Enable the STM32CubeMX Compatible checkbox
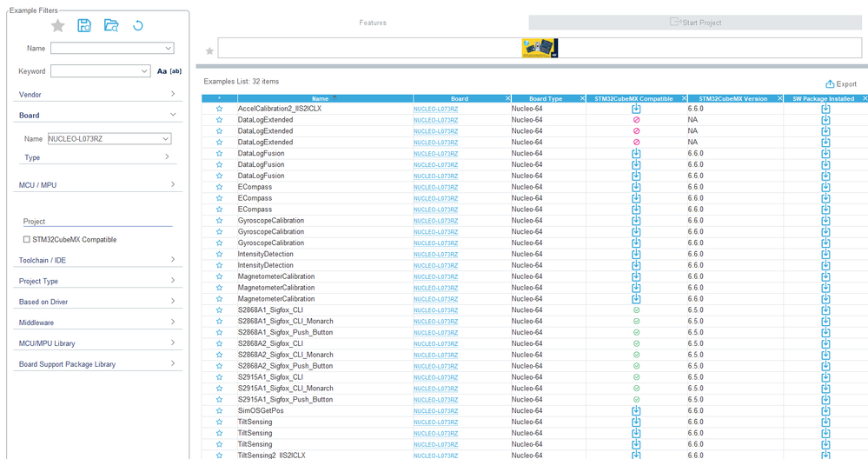Viewport: 868px width, 459px height. 27,240
